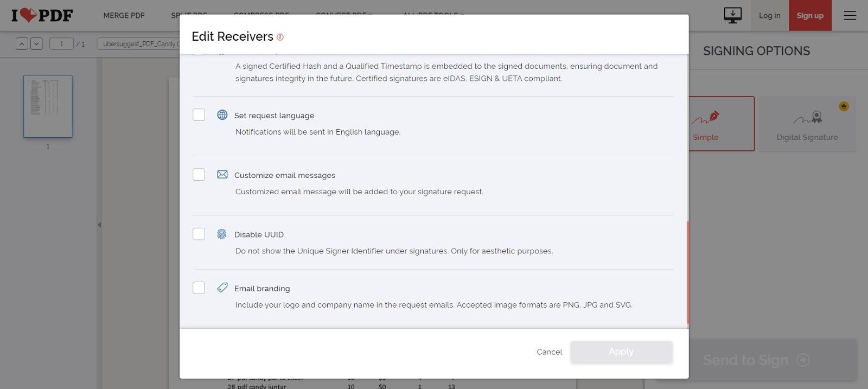868x389 pixels.
Task: Collapse the thumbnail sidebar arrow
Action: click(x=99, y=224)
